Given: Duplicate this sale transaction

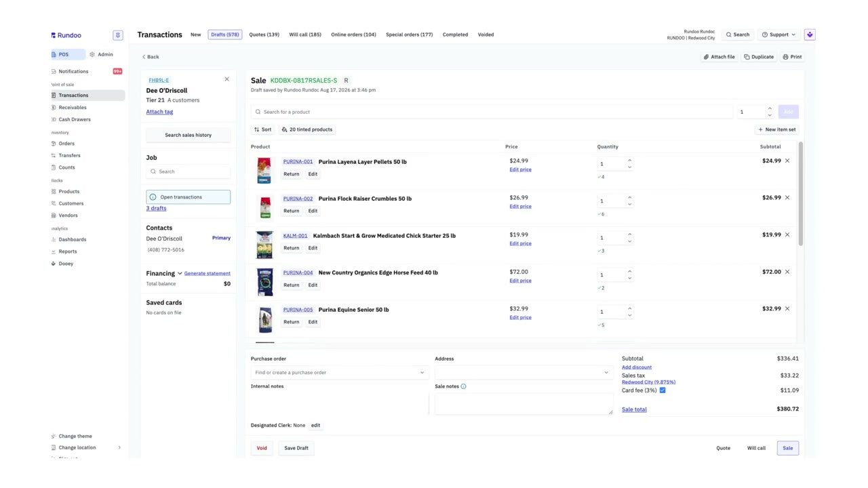Looking at the screenshot, I should coord(759,57).
